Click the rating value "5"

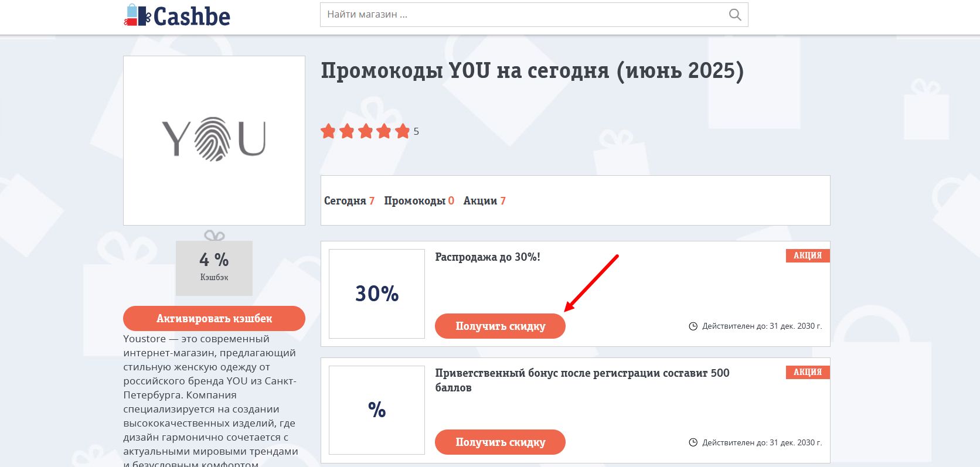(416, 131)
